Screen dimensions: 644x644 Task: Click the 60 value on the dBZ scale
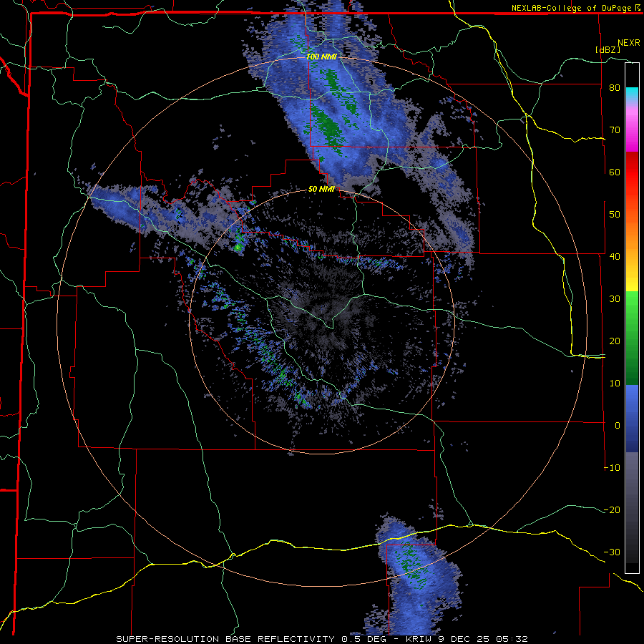click(615, 172)
